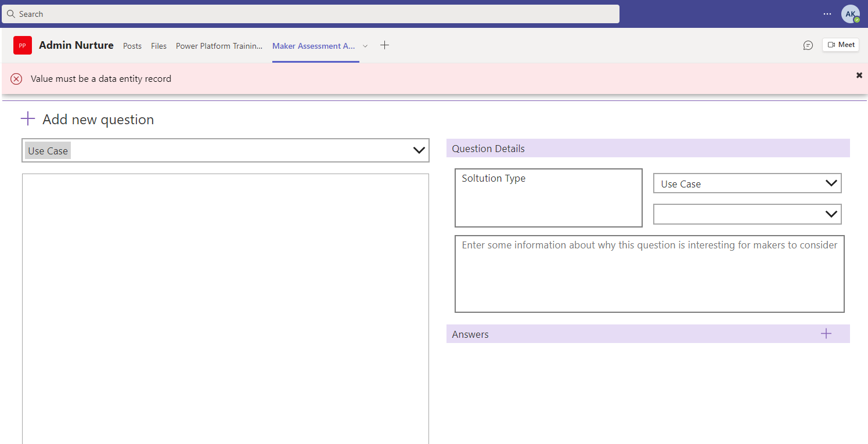Click the error circle icon in the banner
Image resolution: width=868 pixels, height=444 pixels.
coord(16,78)
